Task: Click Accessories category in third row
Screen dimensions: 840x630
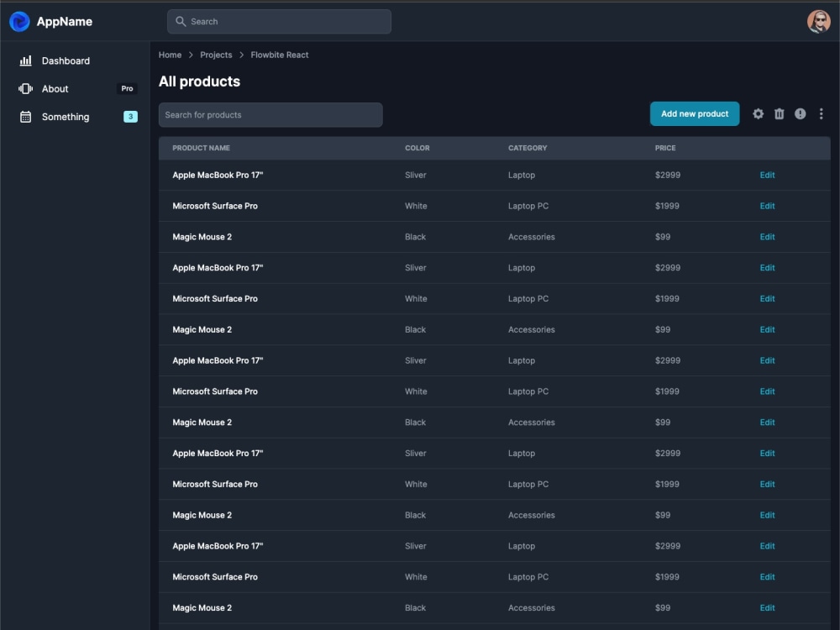Action: click(x=532, y=237)
